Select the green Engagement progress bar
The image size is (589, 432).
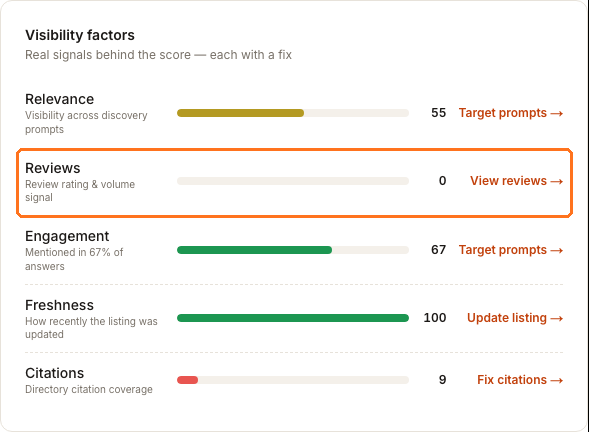pyautogui.click(x=293, y=250)
